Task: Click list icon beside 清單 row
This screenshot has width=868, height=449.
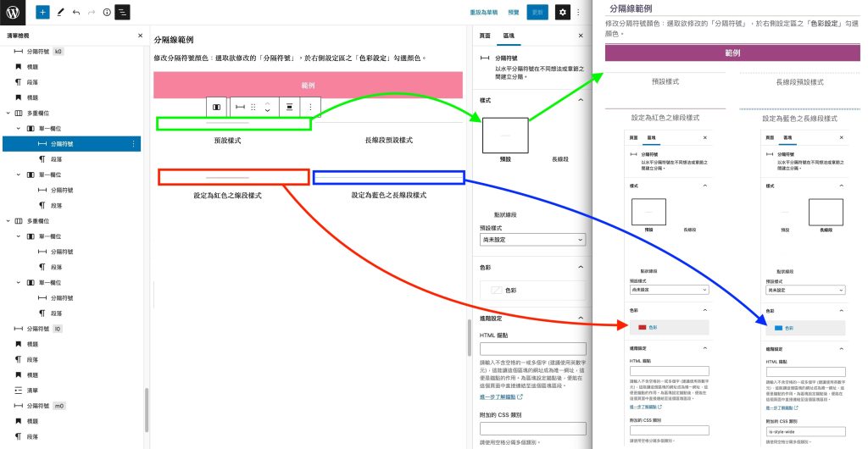Action: pos(19,391)
